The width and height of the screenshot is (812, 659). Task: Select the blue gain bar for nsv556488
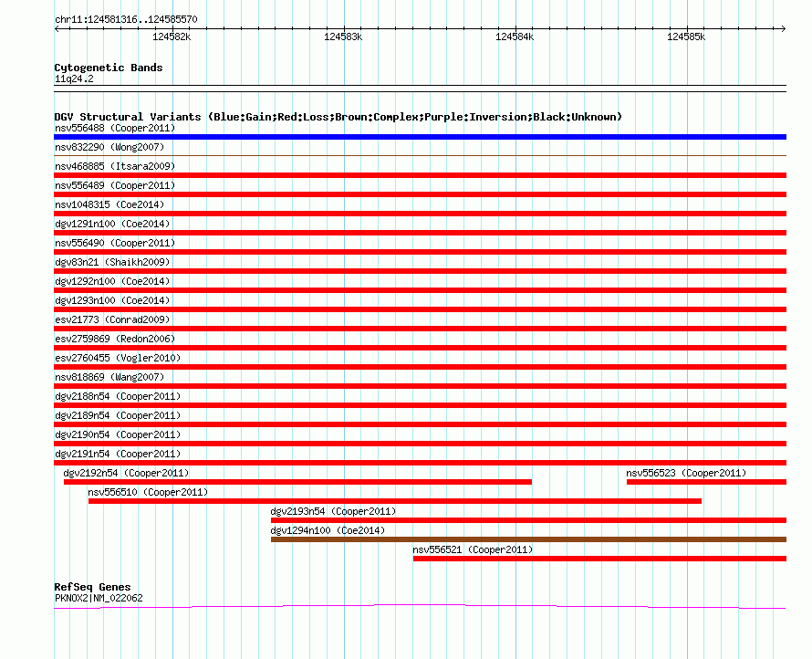coord(420,137)
